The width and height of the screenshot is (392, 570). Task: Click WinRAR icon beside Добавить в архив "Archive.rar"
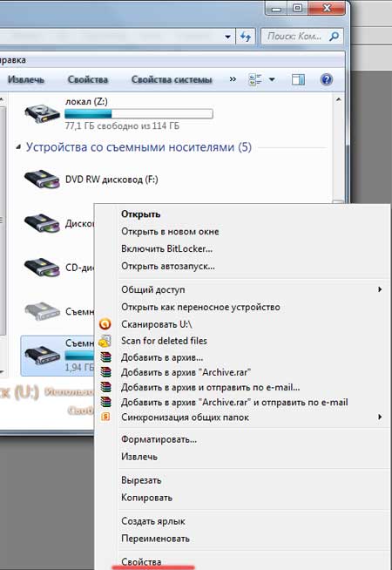coord(105,373)
